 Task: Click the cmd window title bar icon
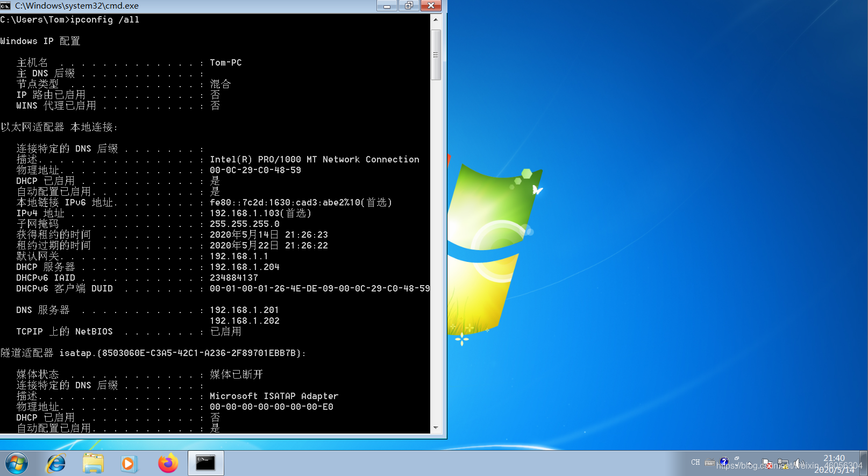pos(5,5)
